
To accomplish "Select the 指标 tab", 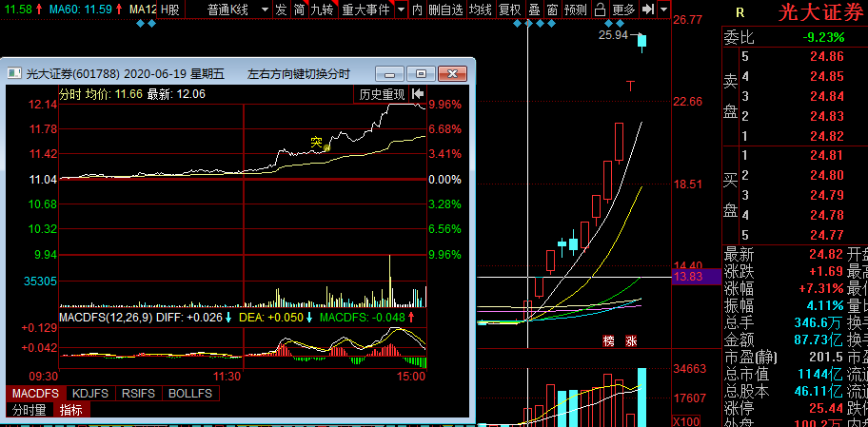I will [71, 410].
